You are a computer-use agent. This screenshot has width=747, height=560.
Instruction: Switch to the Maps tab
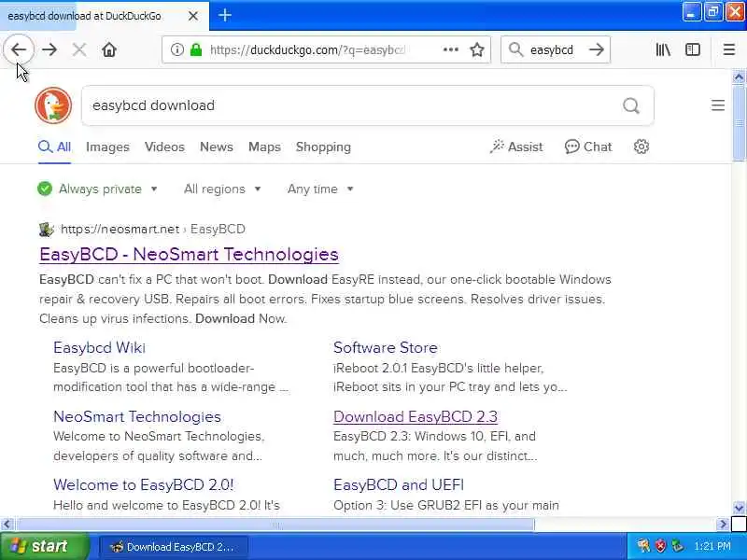coord(264,147)
